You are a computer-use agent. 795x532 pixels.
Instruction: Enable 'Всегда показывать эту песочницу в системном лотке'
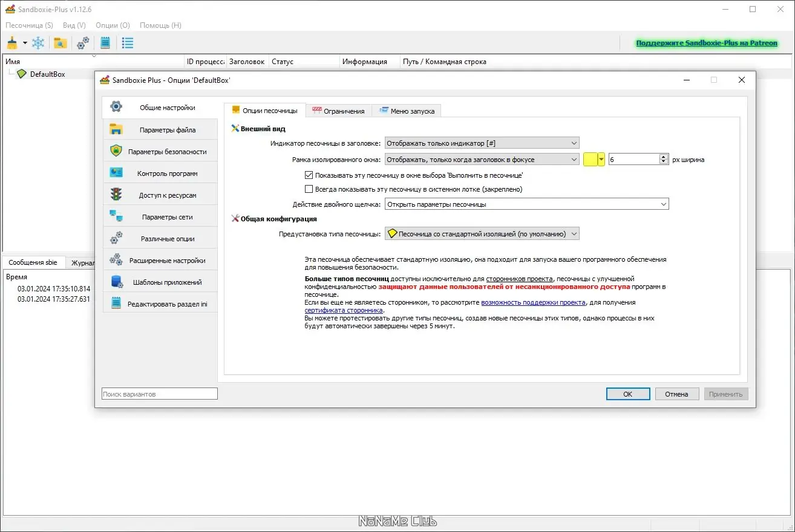pyautogui.click(x=309, y=189)
